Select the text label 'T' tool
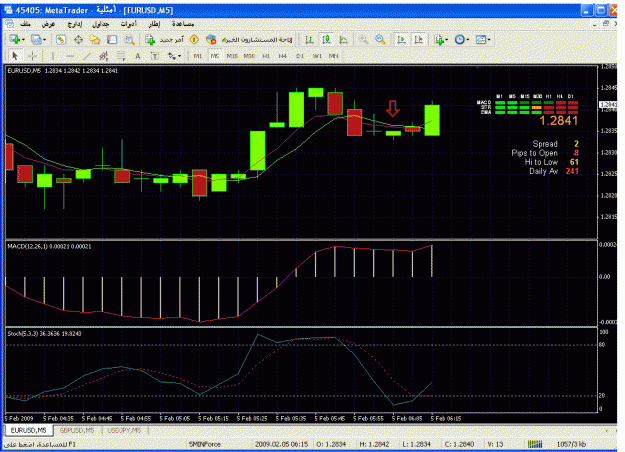The image size is (625, 452). click(155, 56)
